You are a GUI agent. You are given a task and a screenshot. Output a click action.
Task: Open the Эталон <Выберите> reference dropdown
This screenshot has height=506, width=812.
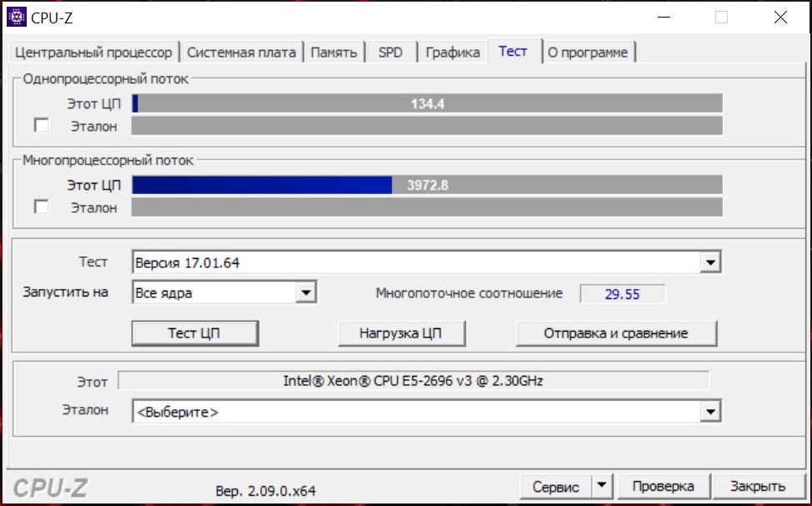coord(426,412)
